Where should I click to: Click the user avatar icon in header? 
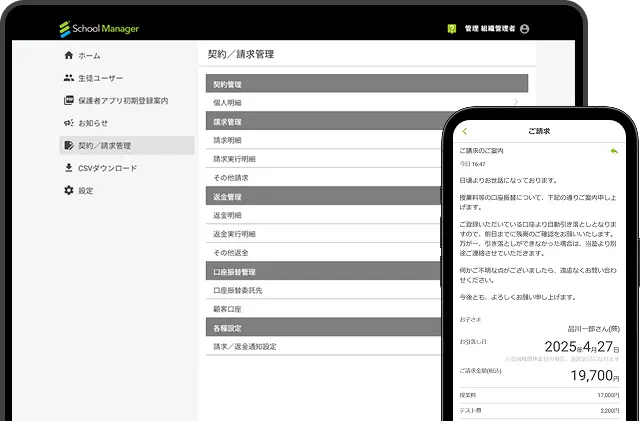[525, 29]
